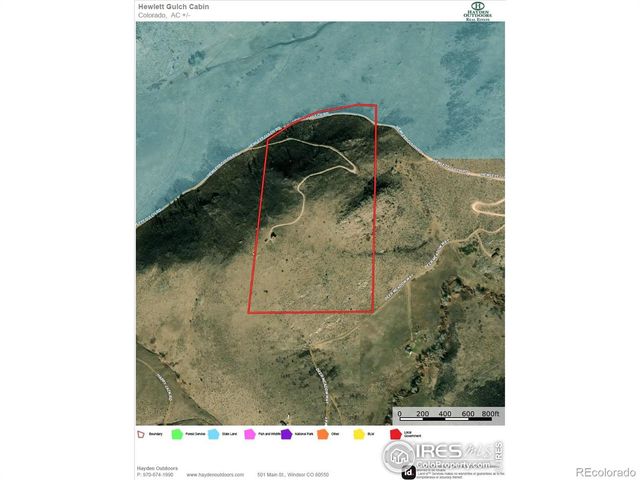The image size is (640, 480).
Task: Click the 'Forest Service' legend label
Action: tap(196, 434)
